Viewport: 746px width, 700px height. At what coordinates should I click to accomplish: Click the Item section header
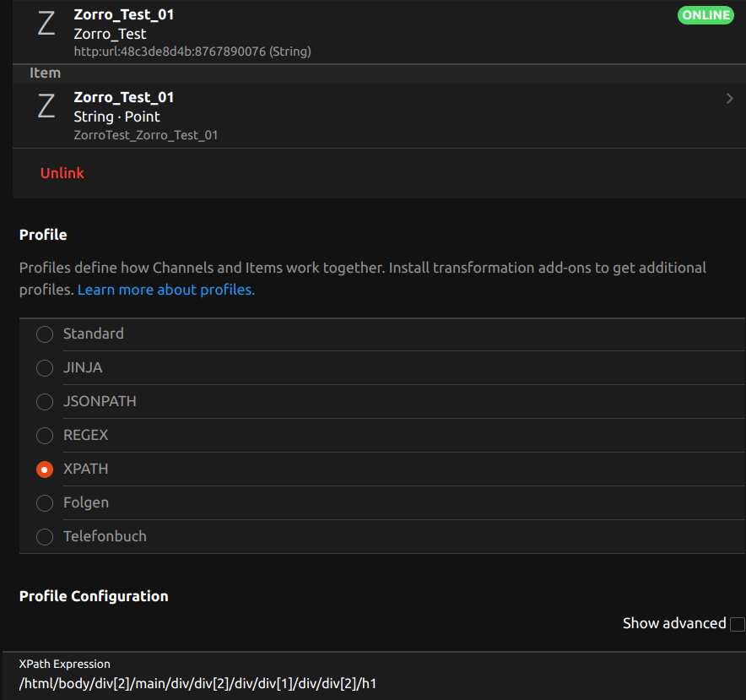click(46, 73)
